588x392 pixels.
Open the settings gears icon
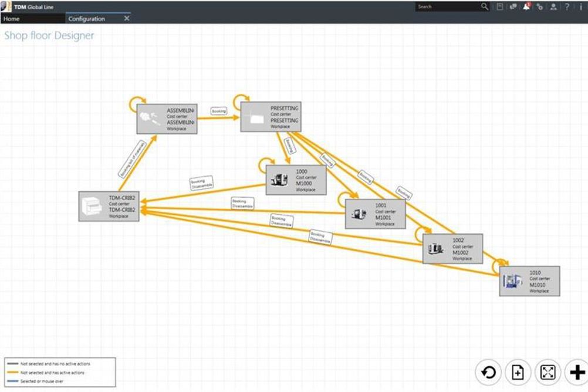(540, 7)
